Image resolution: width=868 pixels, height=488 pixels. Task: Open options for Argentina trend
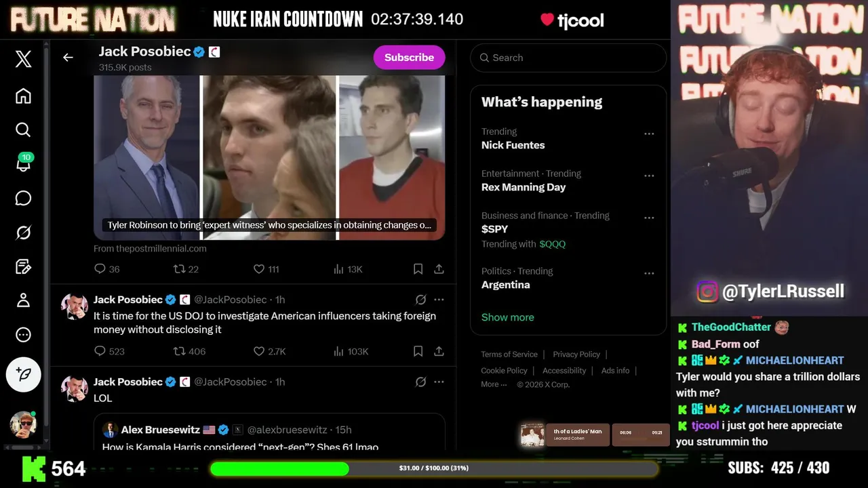pos(649,273)
